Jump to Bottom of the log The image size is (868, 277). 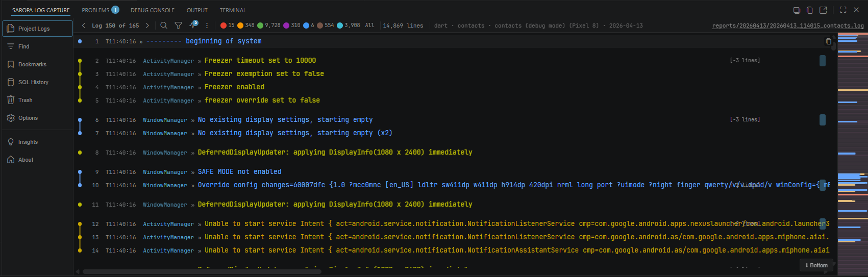pyautogui.click(x=816, y=265)
